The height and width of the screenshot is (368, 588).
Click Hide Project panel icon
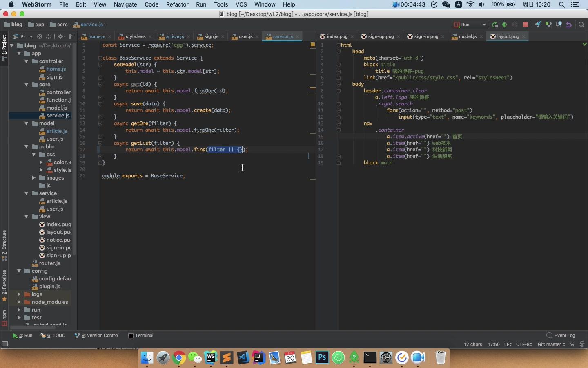(72, 36)
